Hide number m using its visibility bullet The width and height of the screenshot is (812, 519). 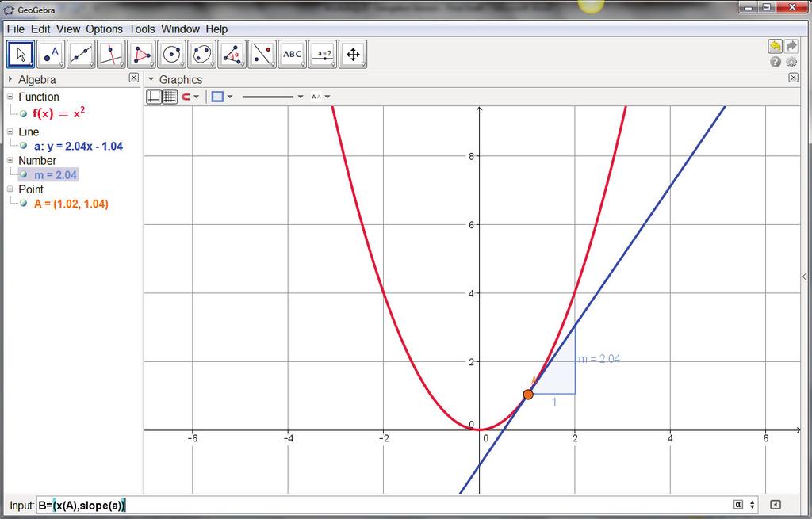[x=23, y=175]
